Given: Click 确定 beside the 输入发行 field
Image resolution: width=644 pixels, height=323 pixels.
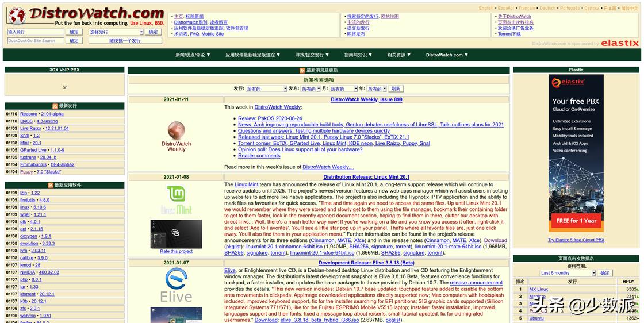Looking at the screenshot, I should point(74,32).
